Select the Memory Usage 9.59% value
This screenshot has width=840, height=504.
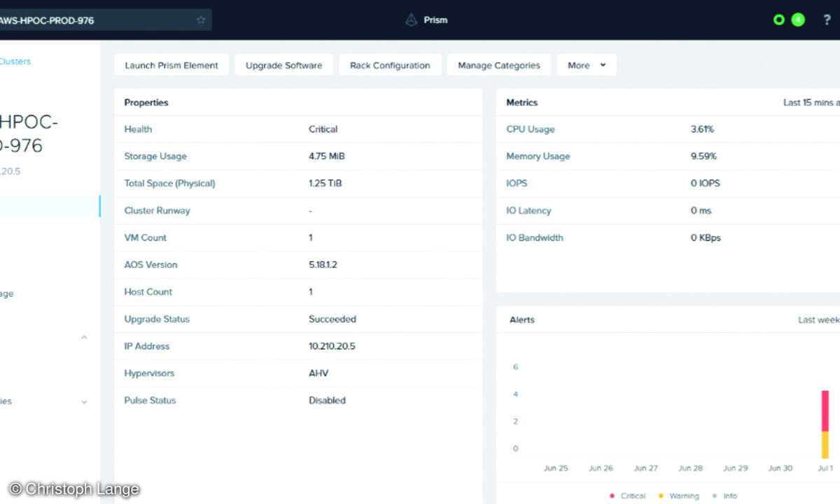point(703,156)
